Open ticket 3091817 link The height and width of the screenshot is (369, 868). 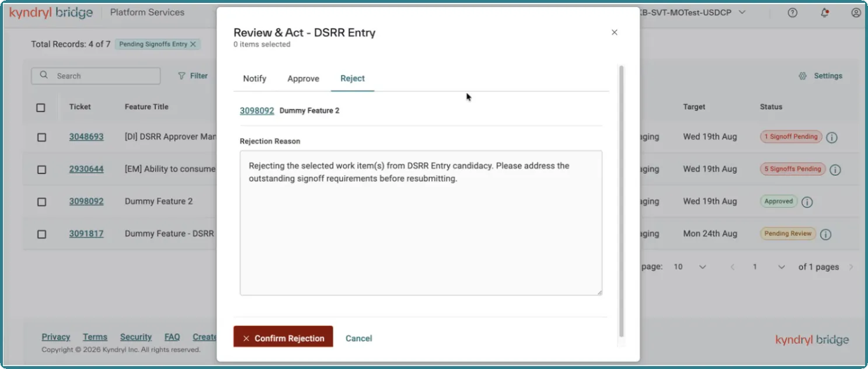[x=86, y=234]
